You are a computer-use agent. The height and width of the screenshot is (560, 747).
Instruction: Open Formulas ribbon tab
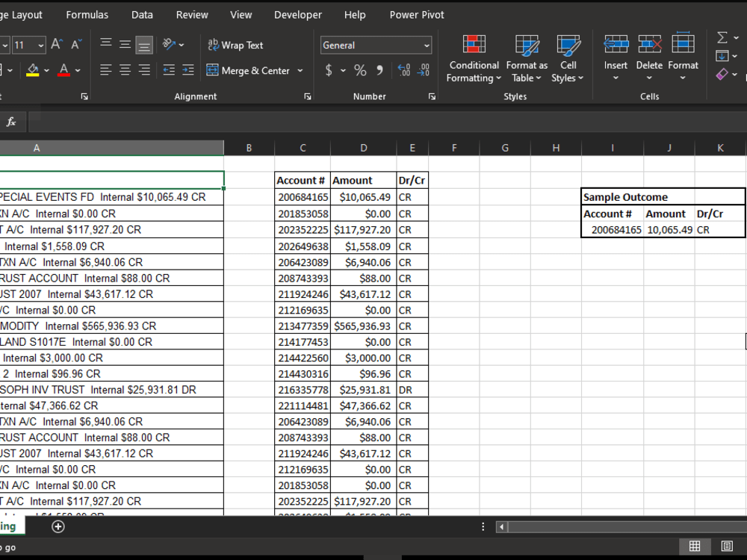point(87,15)
